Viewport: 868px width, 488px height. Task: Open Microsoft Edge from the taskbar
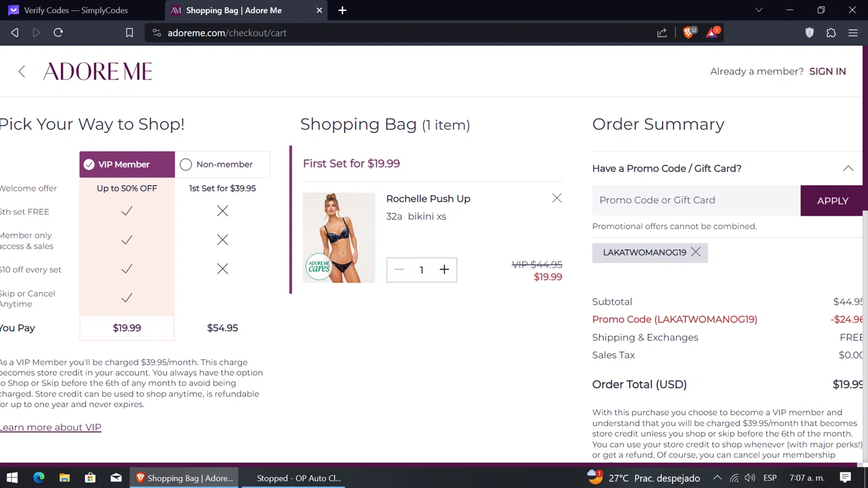tap(39, 478)
